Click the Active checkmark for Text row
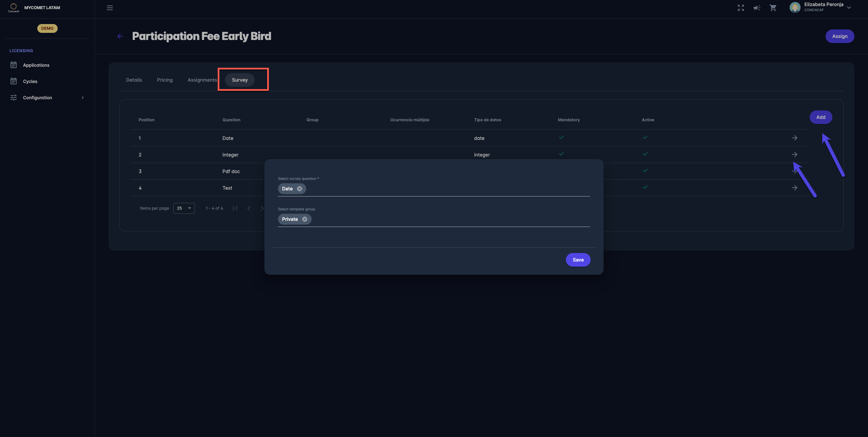This screenshot has width=868, height=437. [x=645, y=187]
